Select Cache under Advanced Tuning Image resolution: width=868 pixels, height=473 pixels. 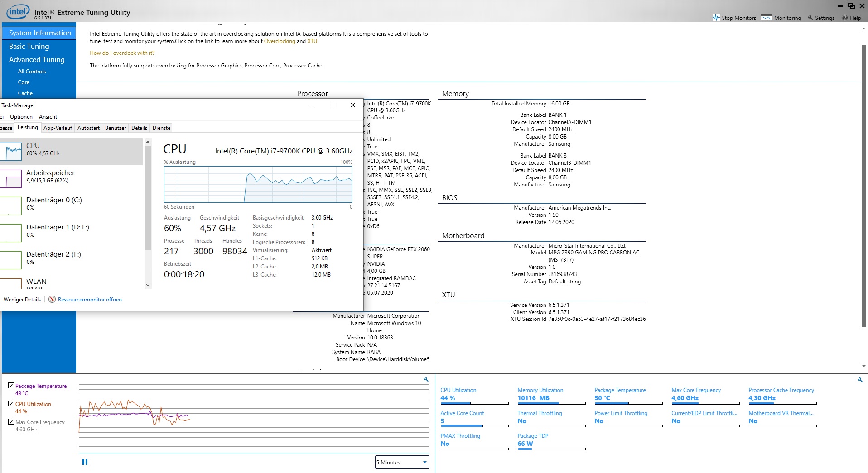(x=25, y=93)
